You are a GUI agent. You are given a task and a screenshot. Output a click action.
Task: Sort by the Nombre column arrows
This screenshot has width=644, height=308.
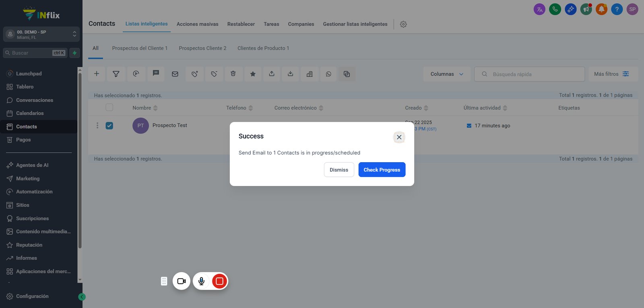coord(155,108)
